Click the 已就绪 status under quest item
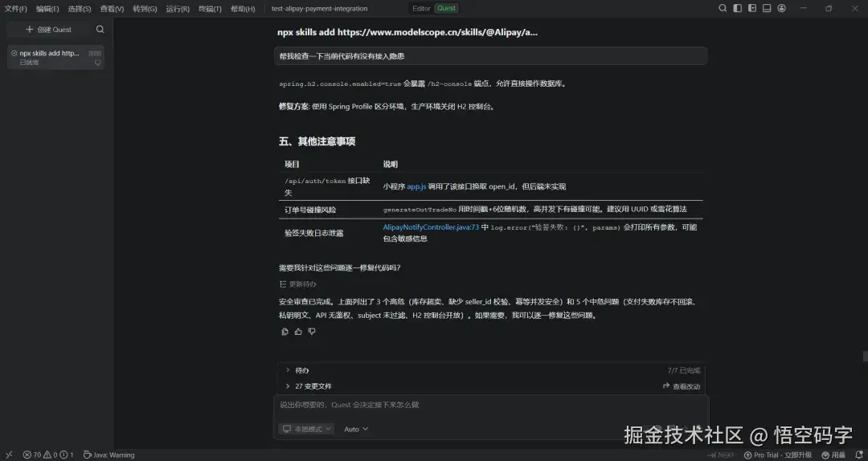 click(30, 63)
